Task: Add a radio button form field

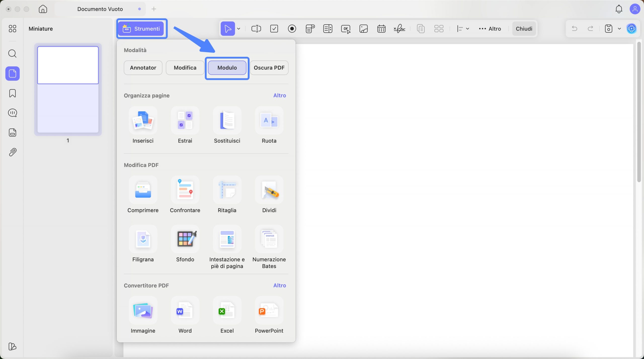Action: tap(292, 29)
